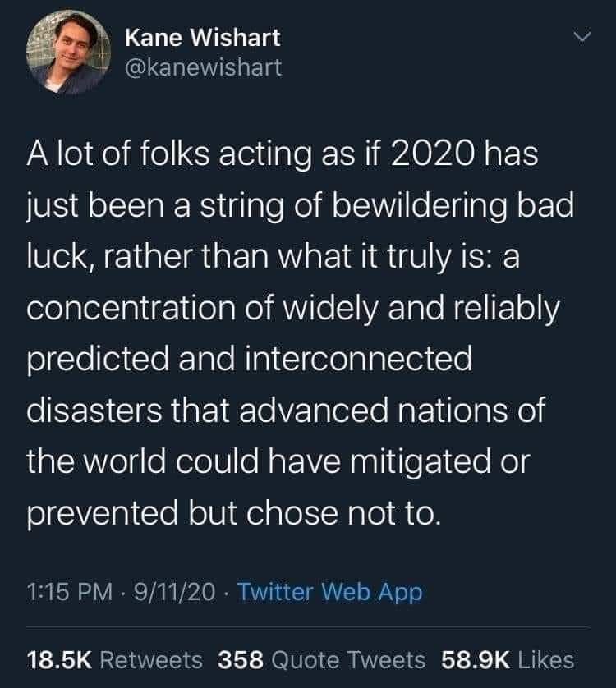Show the Quote Tweets list
Viewport: 616px width, 688px height.
point(349,659)
